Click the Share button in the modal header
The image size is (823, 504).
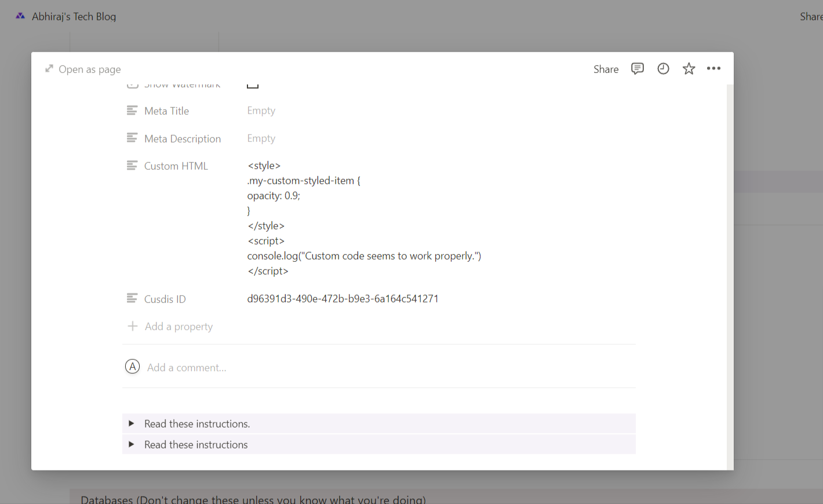(606, 70)
